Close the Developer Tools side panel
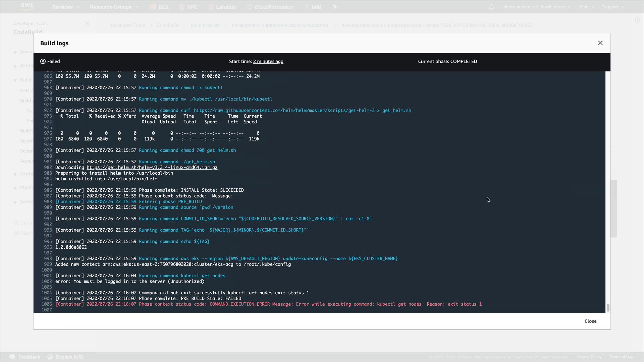Screen dimensions: 644x362 click(x=87, y=23)
